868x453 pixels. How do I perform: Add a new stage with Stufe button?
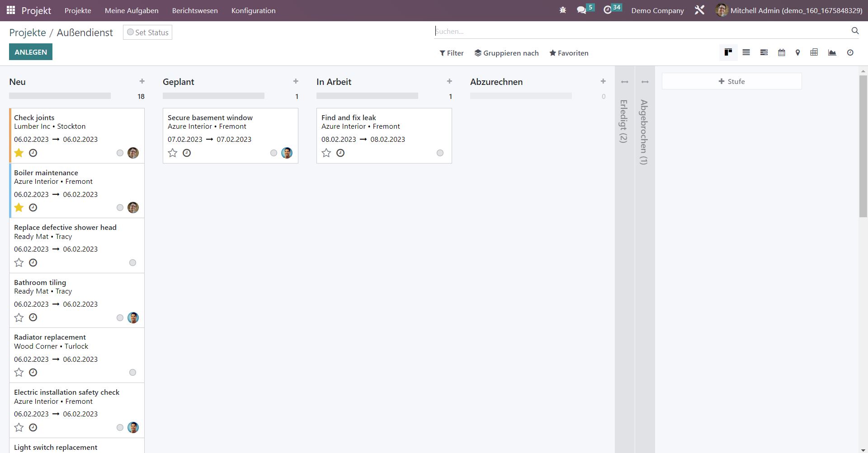coord(731,82)
